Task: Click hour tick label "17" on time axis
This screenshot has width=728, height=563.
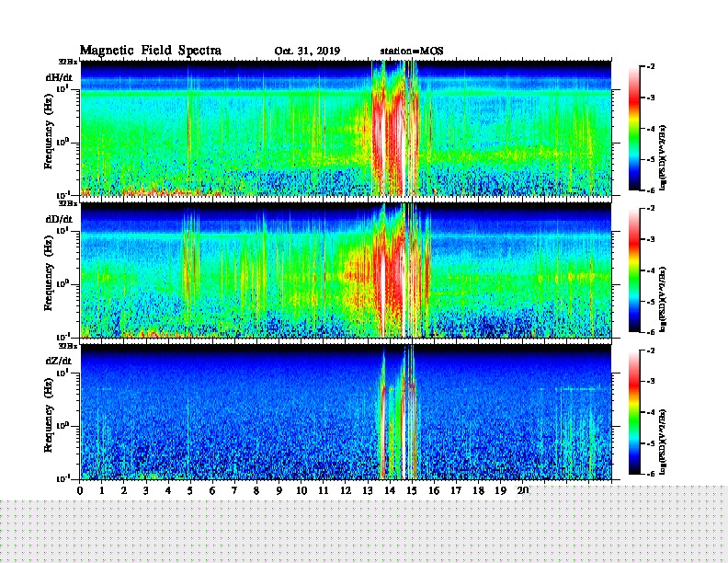Action: click(457, 491)
